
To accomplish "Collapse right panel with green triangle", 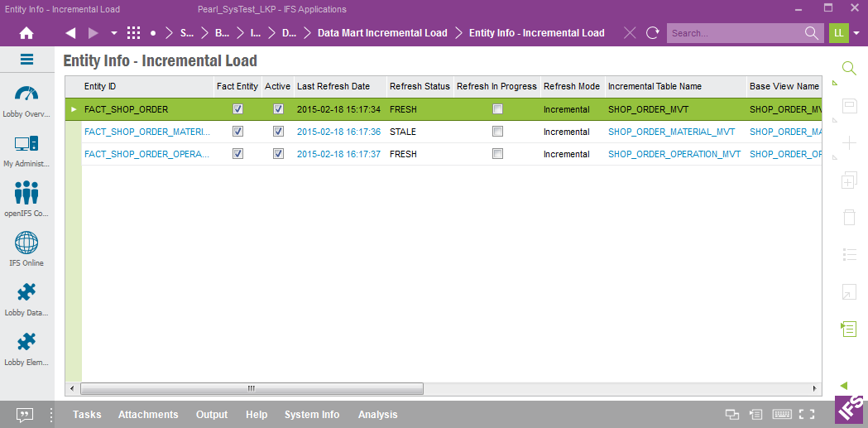I will (x=844, y=386).
